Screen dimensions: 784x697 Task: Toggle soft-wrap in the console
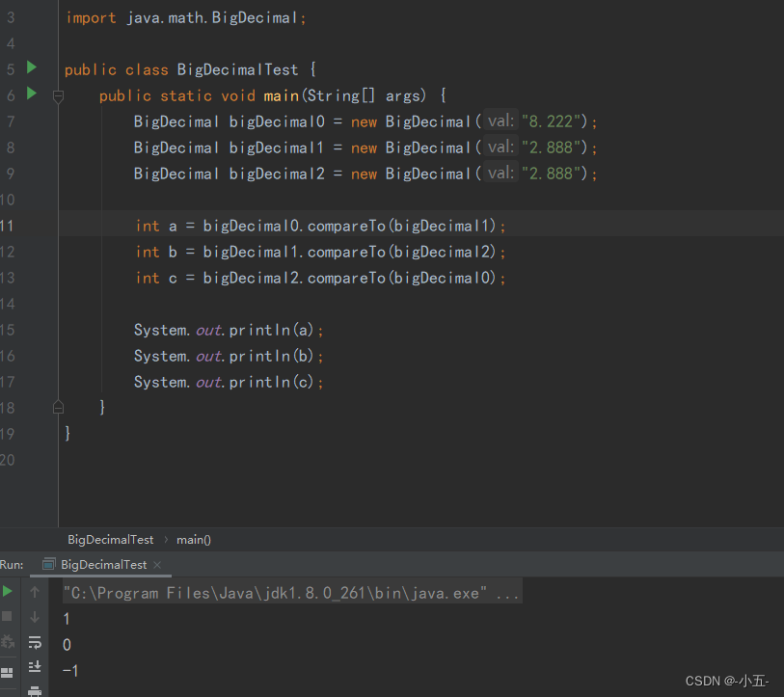click(x=35, y=644)
